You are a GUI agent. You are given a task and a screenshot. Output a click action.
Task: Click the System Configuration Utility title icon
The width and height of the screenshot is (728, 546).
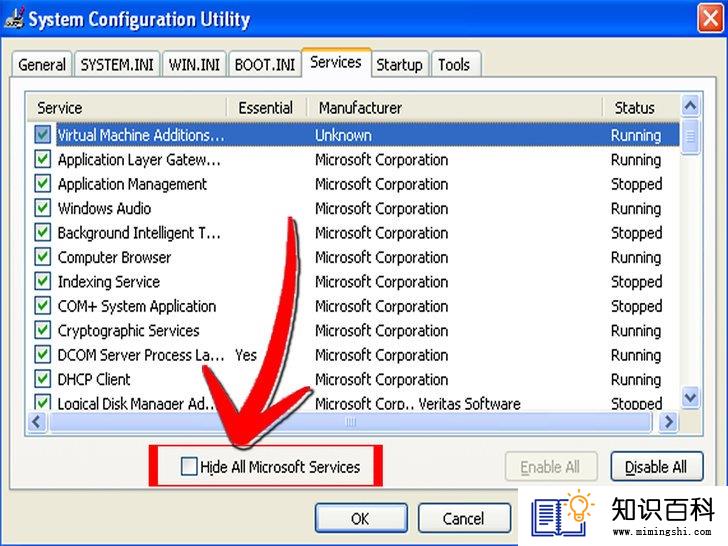coord(14,18)
